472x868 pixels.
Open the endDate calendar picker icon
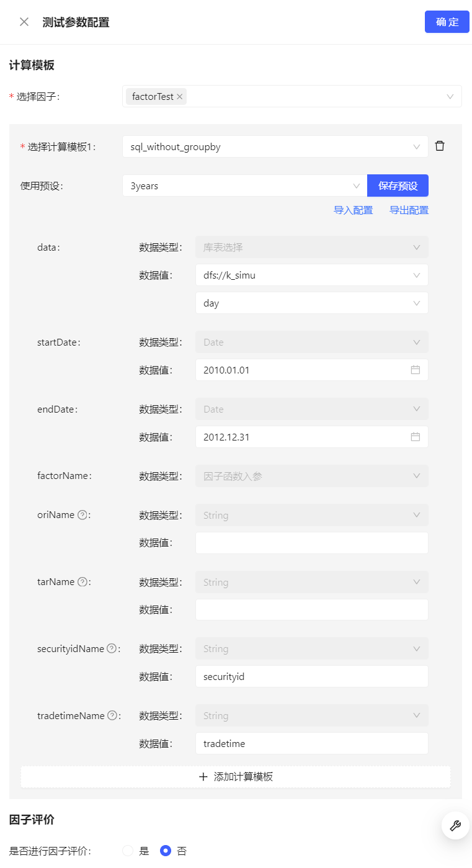416,437
